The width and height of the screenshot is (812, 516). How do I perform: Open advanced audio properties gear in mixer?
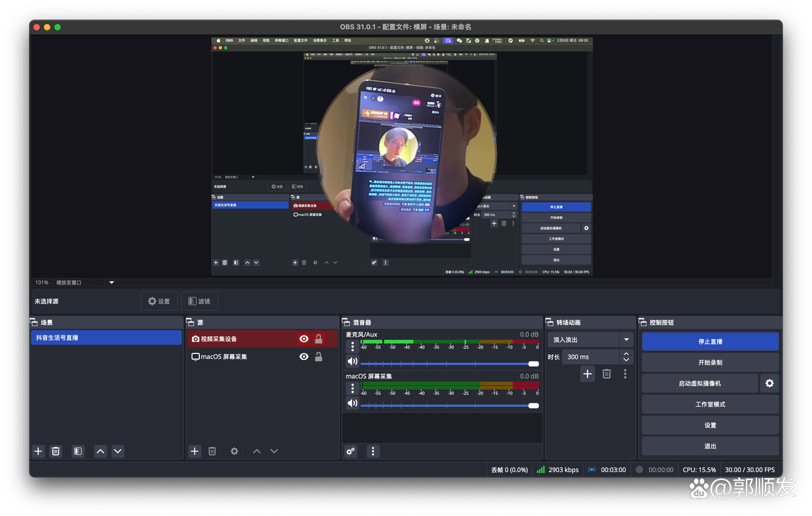click(x=350, y=451)
